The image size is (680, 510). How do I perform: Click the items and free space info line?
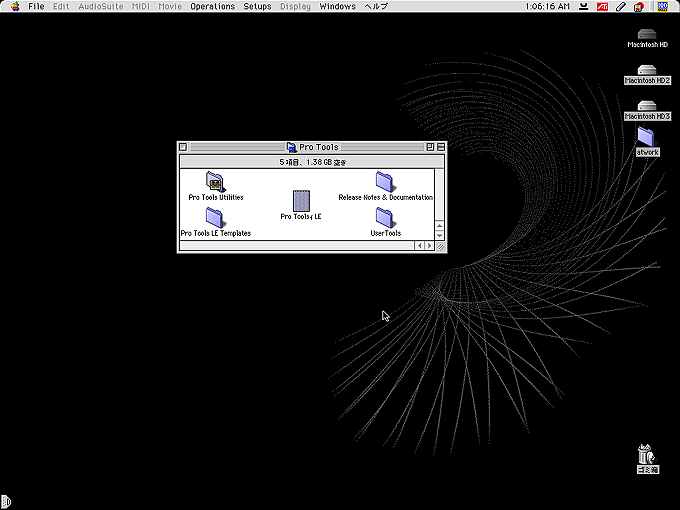(x=312, y=162)
